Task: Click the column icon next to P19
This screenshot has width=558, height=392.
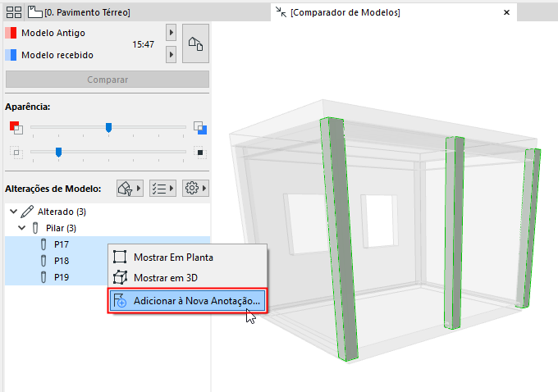Action: pyautogui.click(x=43, y=277)
